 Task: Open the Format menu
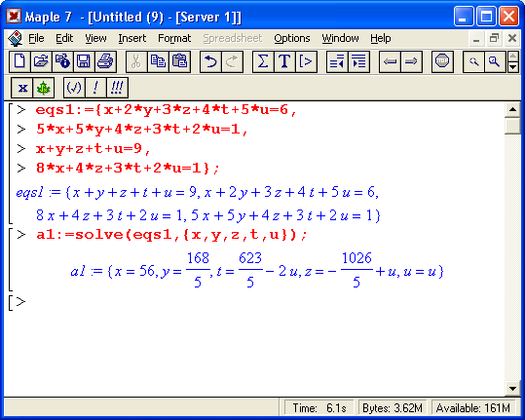click(x=174, y=38)
